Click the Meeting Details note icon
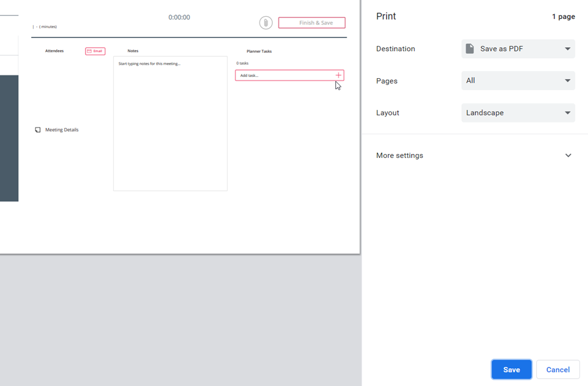This screenshot has width=588, height=386. click(38, 130)
